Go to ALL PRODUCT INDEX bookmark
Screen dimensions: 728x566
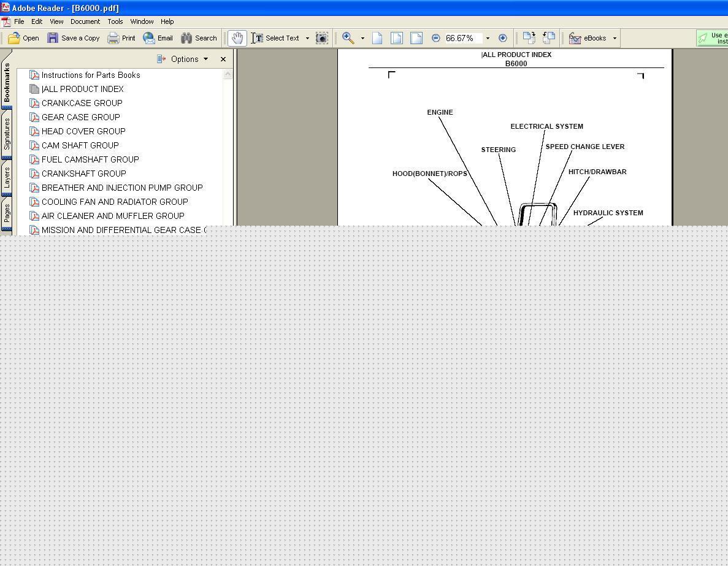click(x=83, y=89)
